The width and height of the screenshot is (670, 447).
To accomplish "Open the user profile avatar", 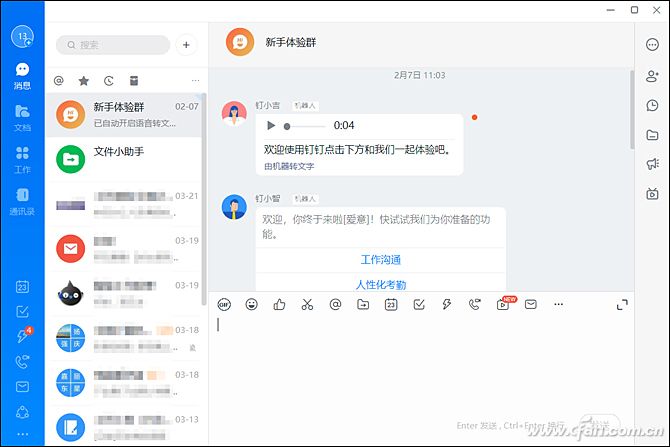I will click(x=22, y=36).
